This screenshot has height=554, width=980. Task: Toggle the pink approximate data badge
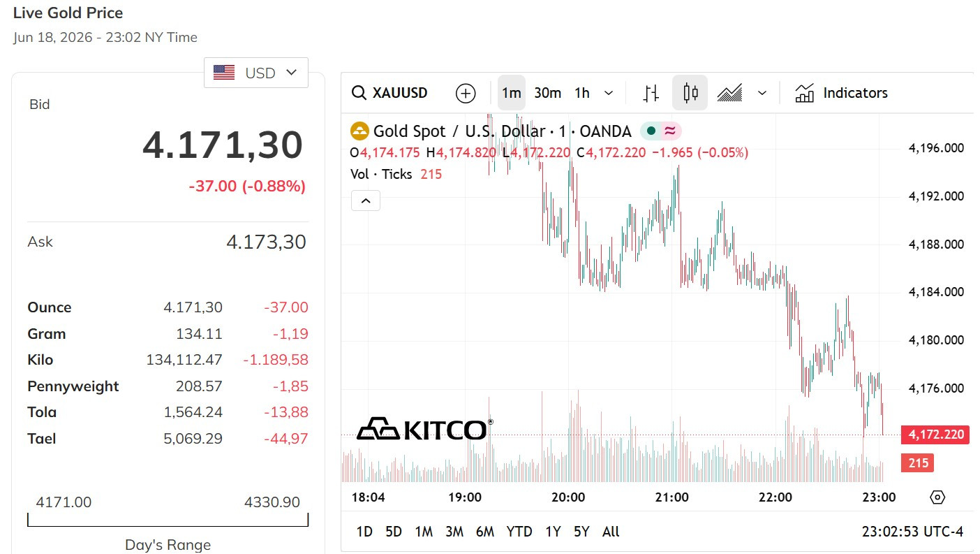pos(670,131)
